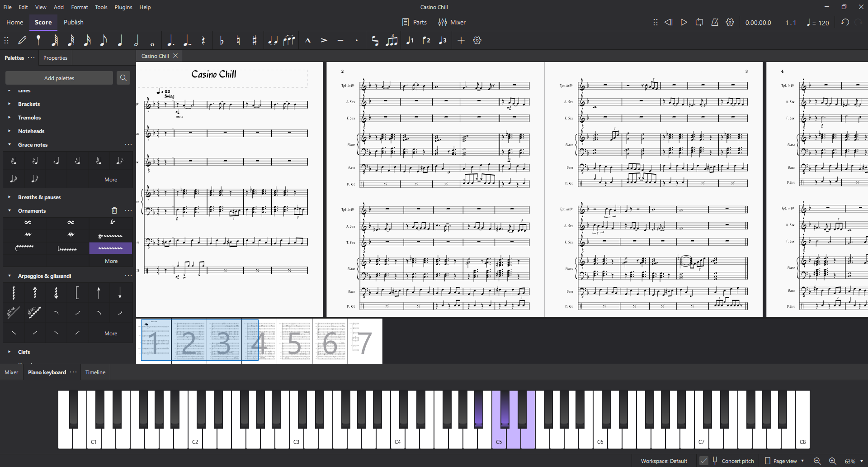Viewport: 868px width, 467px height.
Task: Switch to the Publish tab
Action: 73,22
